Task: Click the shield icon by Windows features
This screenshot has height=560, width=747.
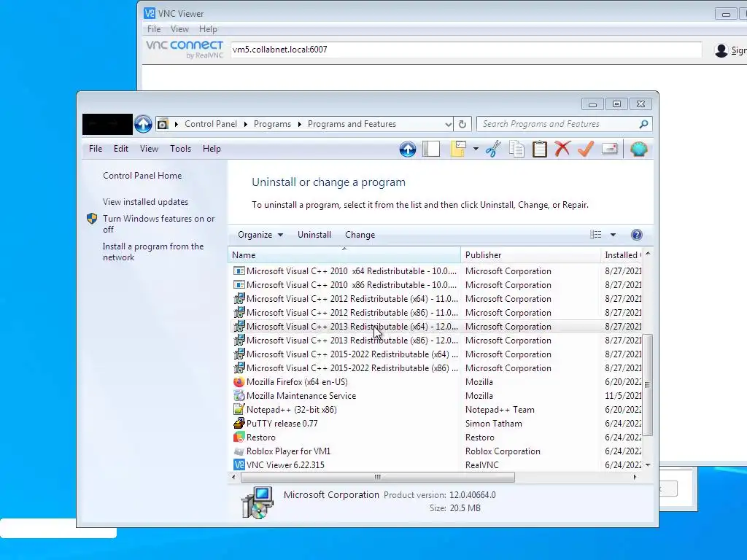Action: point(92,219)
